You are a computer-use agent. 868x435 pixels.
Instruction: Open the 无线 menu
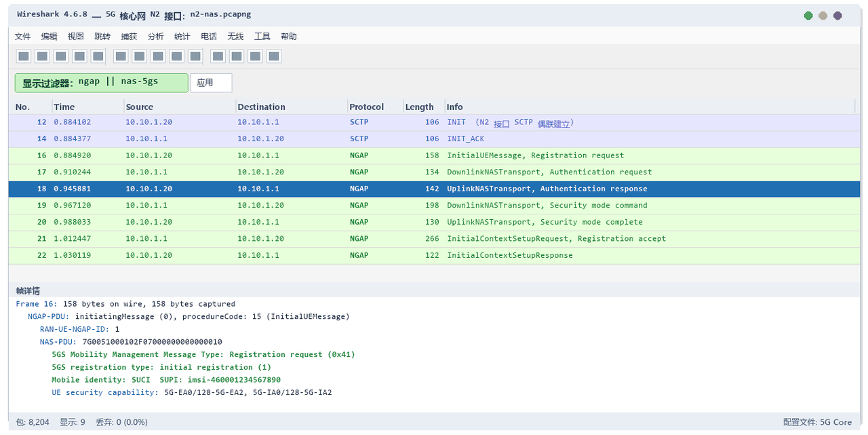tap(235, 37)
